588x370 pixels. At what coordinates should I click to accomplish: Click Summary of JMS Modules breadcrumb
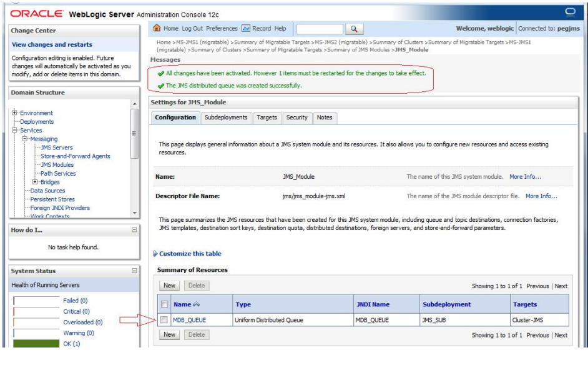358,49
